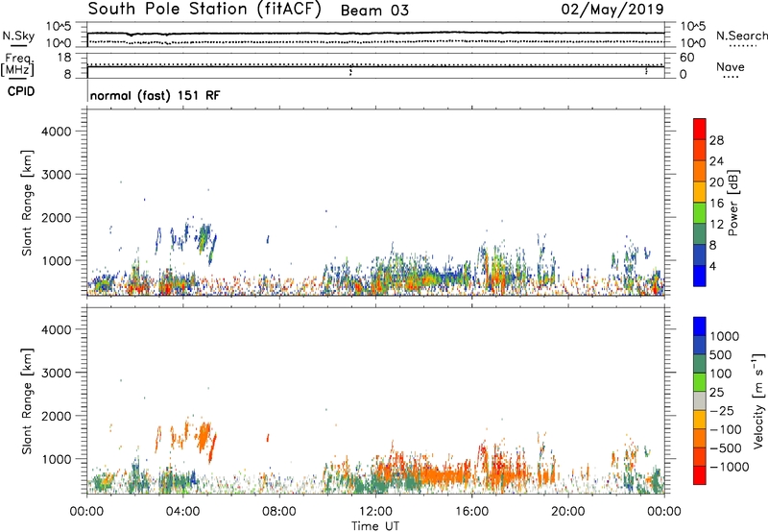The width and height of the screenshot is (768, 532).
Task: Click the '20:00' time axis label
Action: tap(568, 512)
